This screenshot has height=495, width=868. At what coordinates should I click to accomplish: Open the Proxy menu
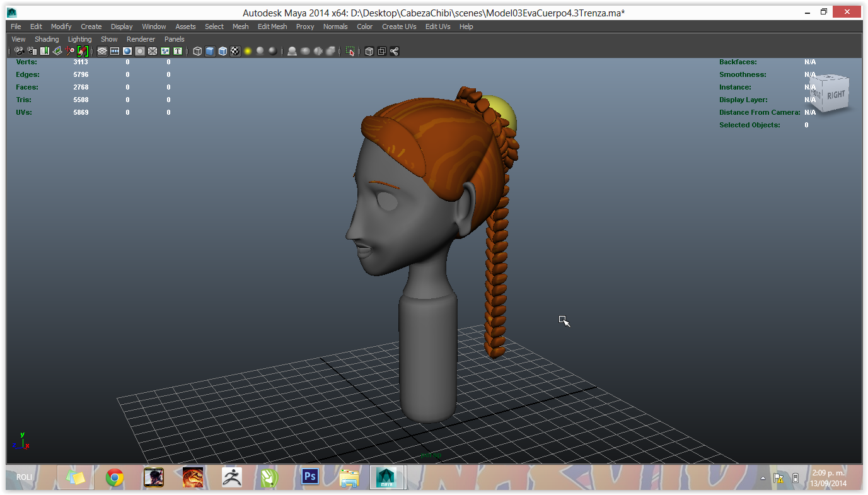pos(305,26)
